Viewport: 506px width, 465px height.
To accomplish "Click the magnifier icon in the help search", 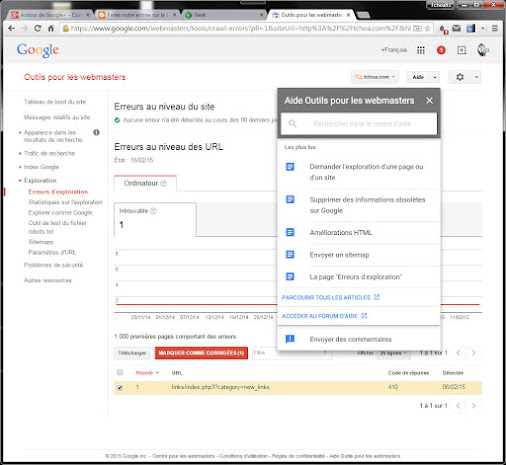I will (292, 124).
